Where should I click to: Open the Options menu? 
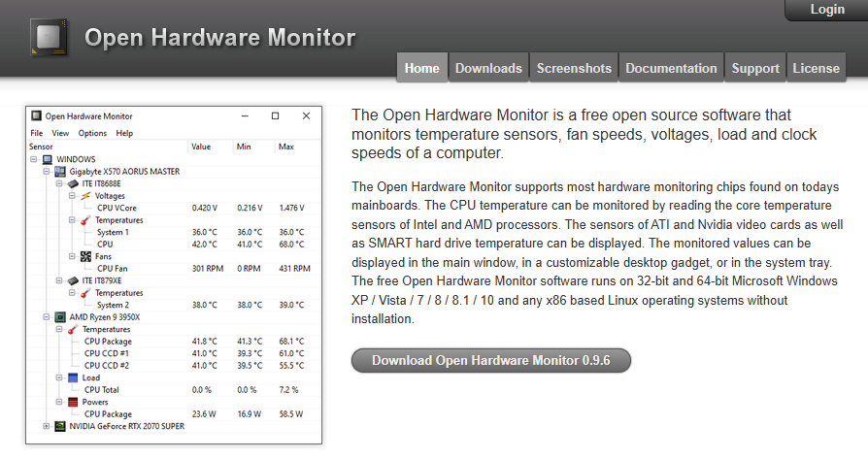pos(92,133)
